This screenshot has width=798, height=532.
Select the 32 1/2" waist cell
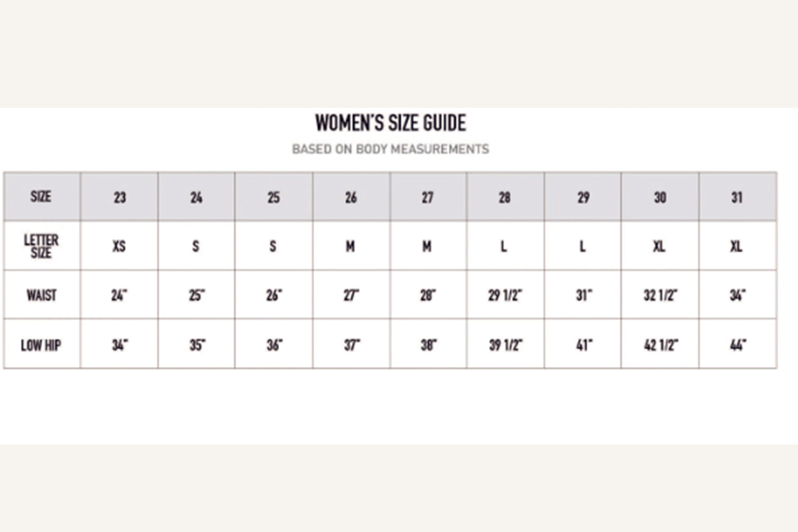[660, 295]
